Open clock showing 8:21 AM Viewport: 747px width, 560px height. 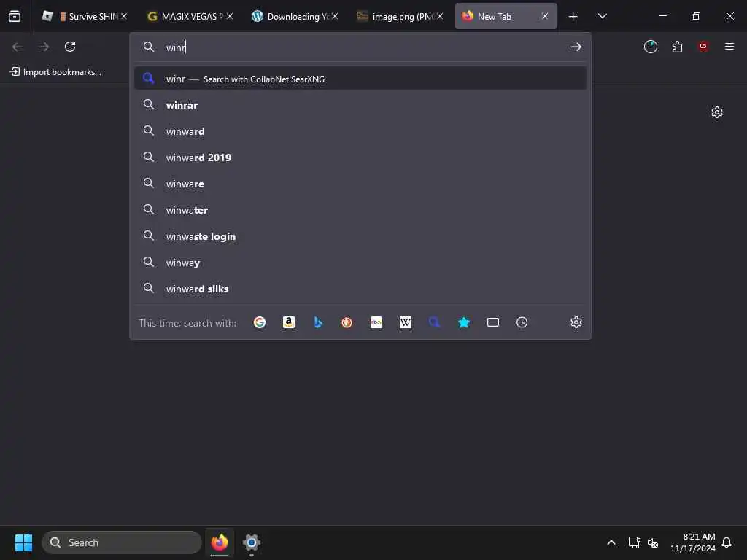(x=693, y=542)
